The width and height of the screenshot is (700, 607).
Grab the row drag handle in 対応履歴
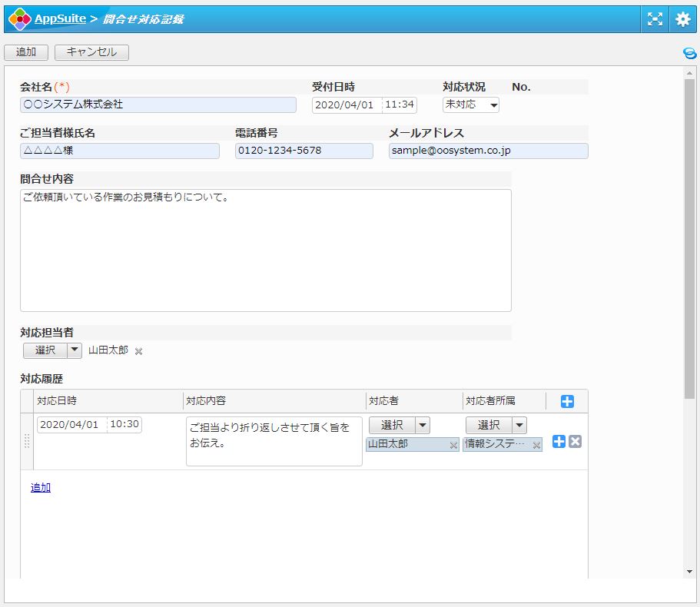click(27, 441)
